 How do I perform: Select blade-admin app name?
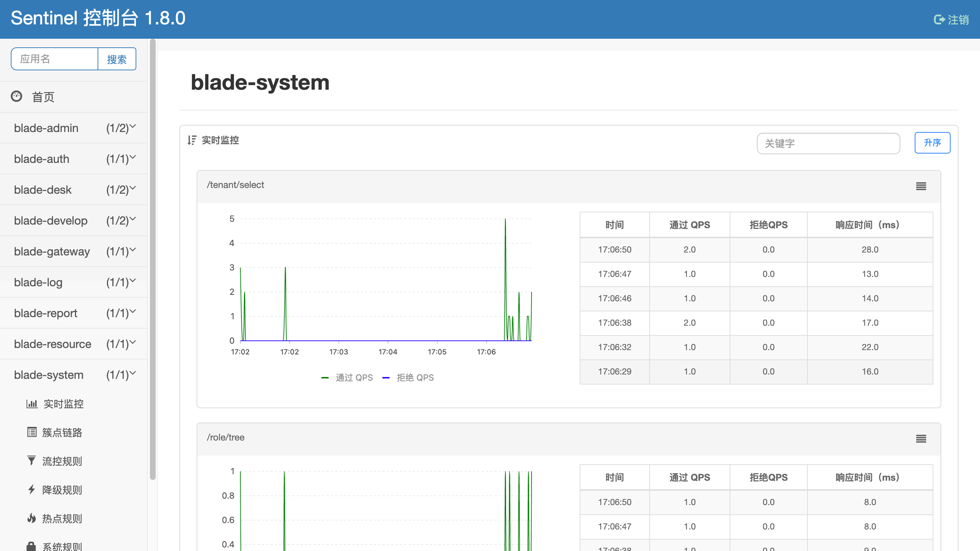coord(46,128)
